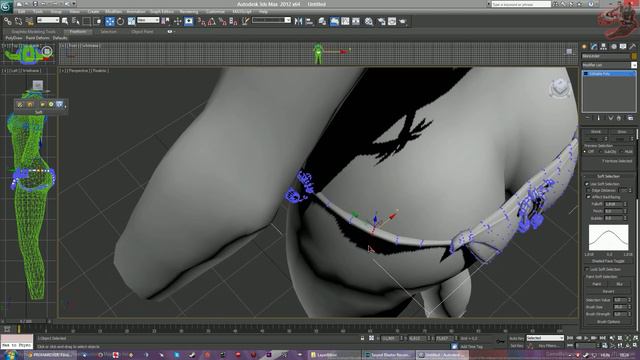640x360 pixels.
Task: Click the Rectangular Selection Region icon
Action: click(x=87, y=21)
